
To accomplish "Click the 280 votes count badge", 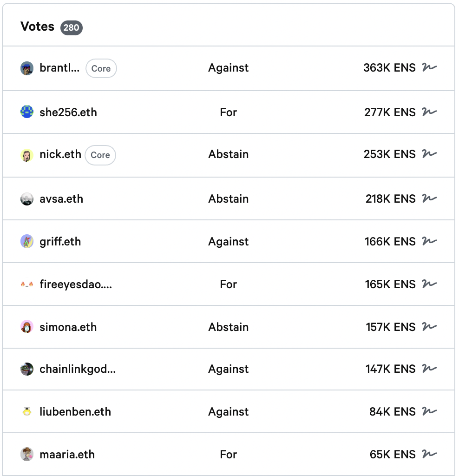I will (x=71, y=27).
